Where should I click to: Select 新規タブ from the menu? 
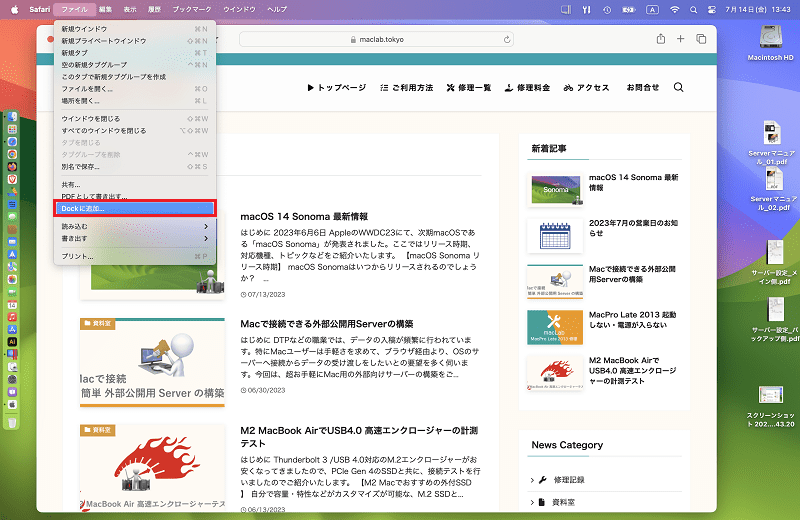(135, 53)
